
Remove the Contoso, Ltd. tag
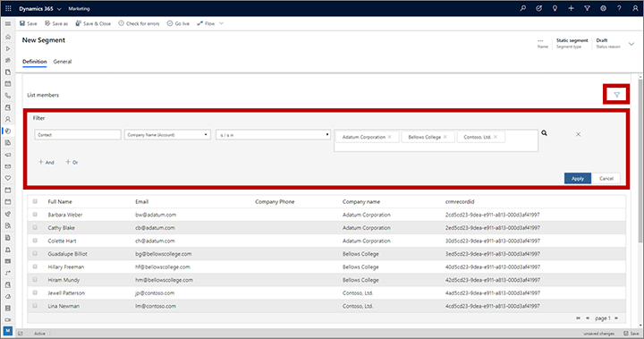coord(496,137)
